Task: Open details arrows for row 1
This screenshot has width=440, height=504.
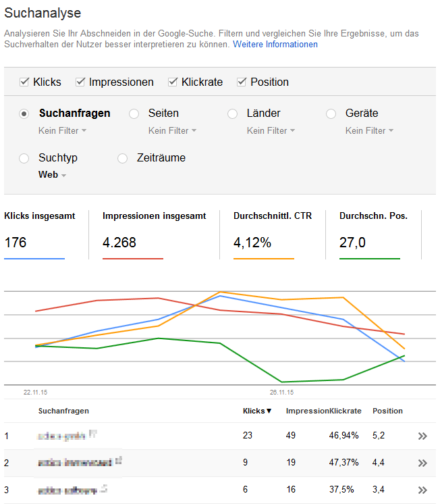Action: [x=422, y=436]
